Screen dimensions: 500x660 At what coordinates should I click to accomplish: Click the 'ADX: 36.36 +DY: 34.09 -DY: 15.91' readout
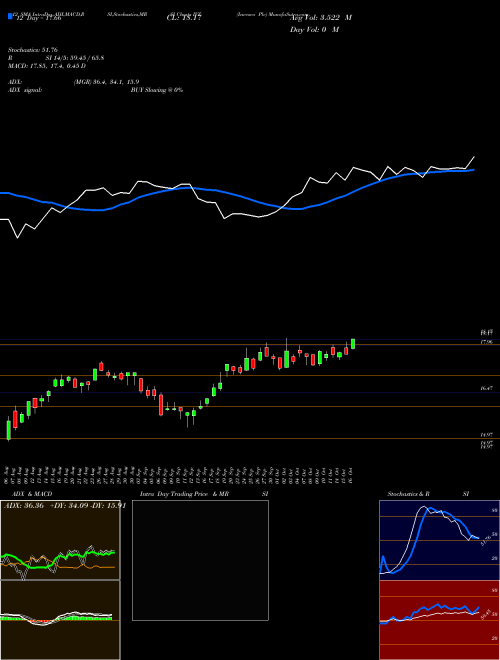[x=65, y=506]
